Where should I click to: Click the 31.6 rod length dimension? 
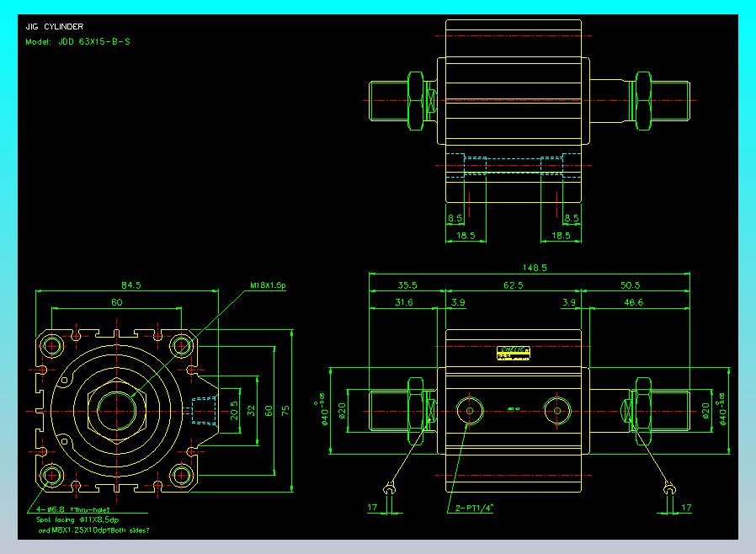coord(404,302)
